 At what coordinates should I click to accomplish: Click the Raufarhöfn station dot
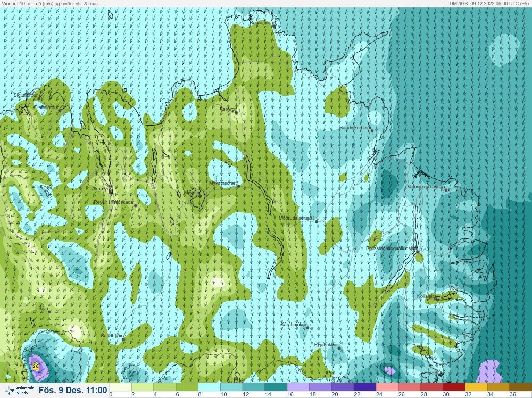(273, 26)
